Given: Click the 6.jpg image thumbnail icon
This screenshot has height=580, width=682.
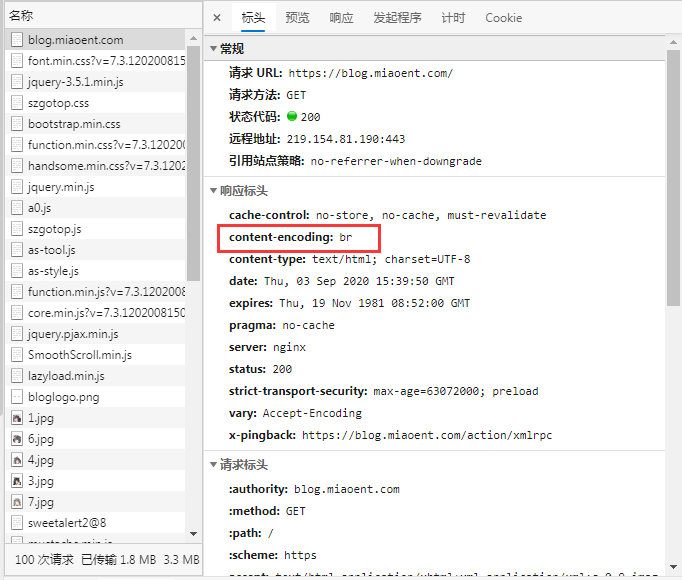Looking at the screenshot, I should click(17, 439).
